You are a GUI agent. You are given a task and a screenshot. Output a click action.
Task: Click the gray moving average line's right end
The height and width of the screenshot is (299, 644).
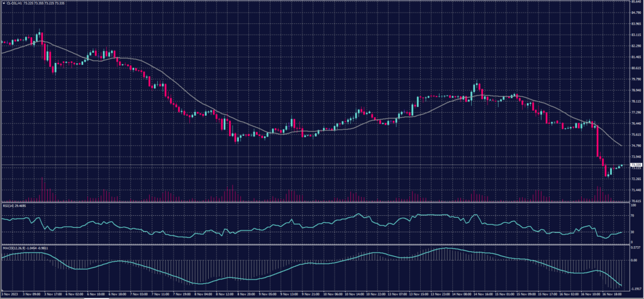[x=621, y=145]
